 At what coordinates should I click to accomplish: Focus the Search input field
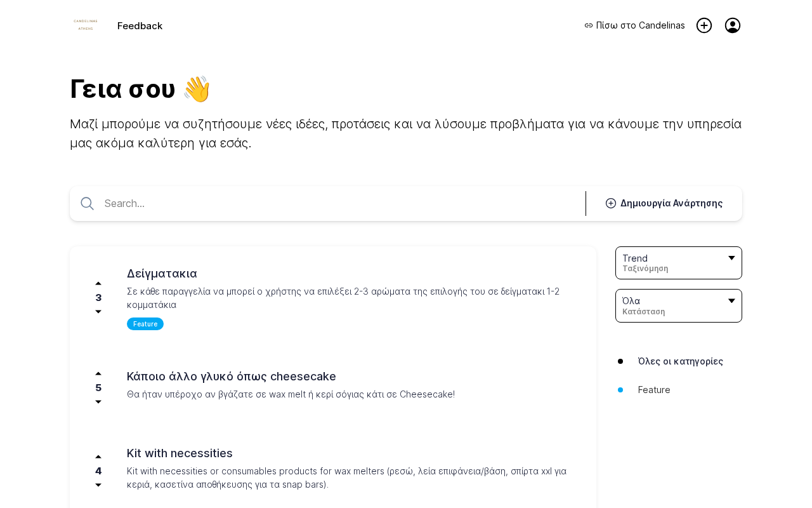pyautogui.click(x=339, y=203)
